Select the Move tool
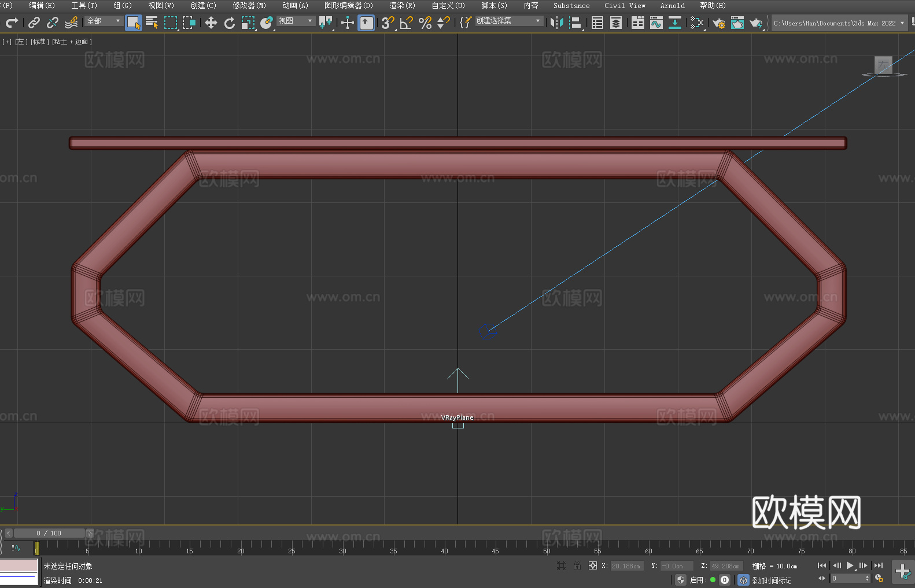 click(x=211, y=23)
